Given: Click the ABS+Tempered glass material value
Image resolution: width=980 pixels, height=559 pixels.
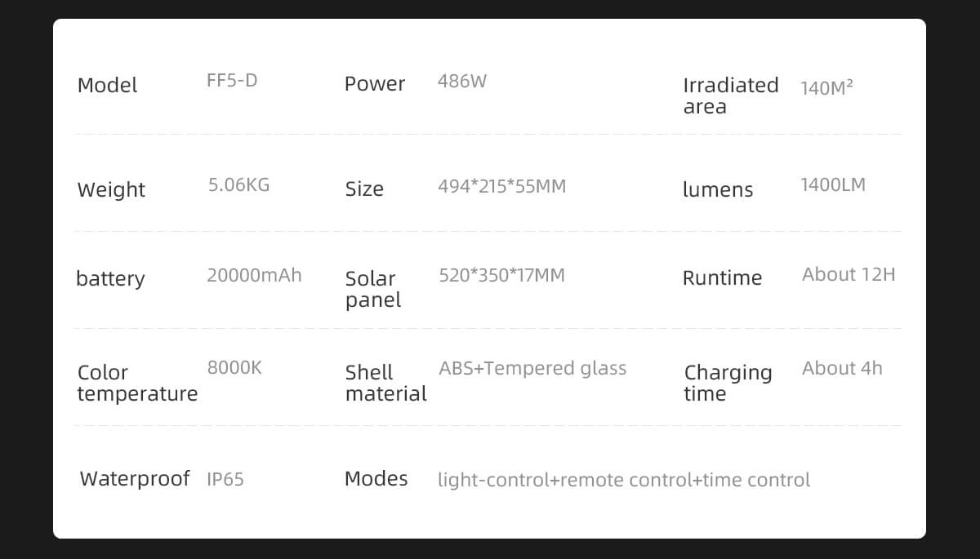Looking at the screenshot, I should coord(532,369).
